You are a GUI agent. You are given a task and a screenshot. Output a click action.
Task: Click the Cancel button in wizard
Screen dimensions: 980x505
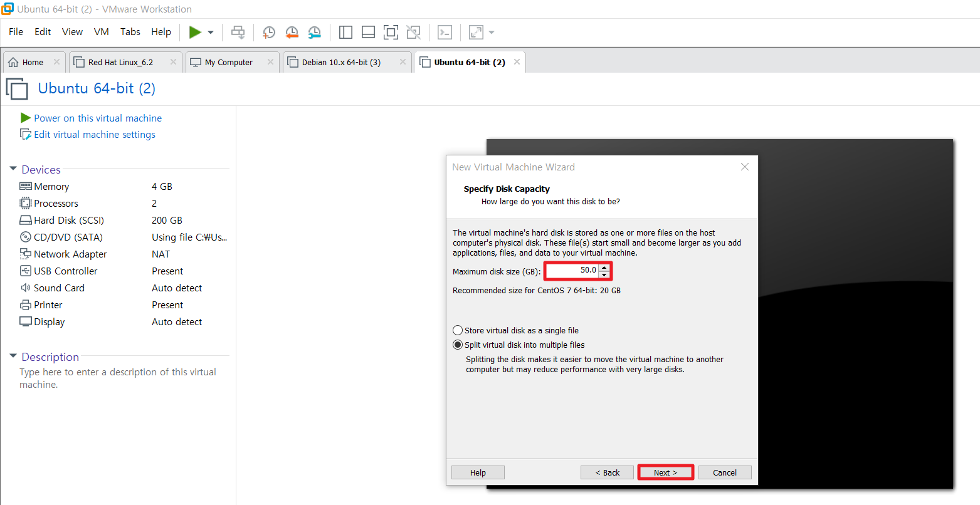pyautogui.click(x=725, y=472)
